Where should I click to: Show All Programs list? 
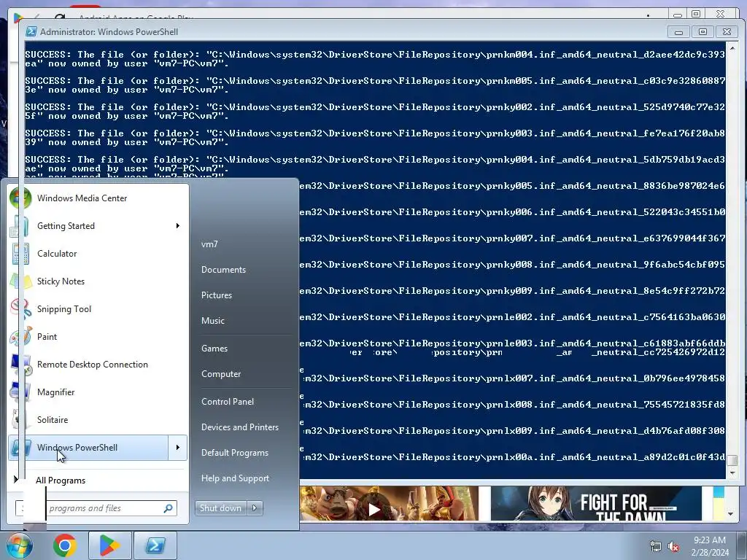pyautogui.click(x=60, y=481)
